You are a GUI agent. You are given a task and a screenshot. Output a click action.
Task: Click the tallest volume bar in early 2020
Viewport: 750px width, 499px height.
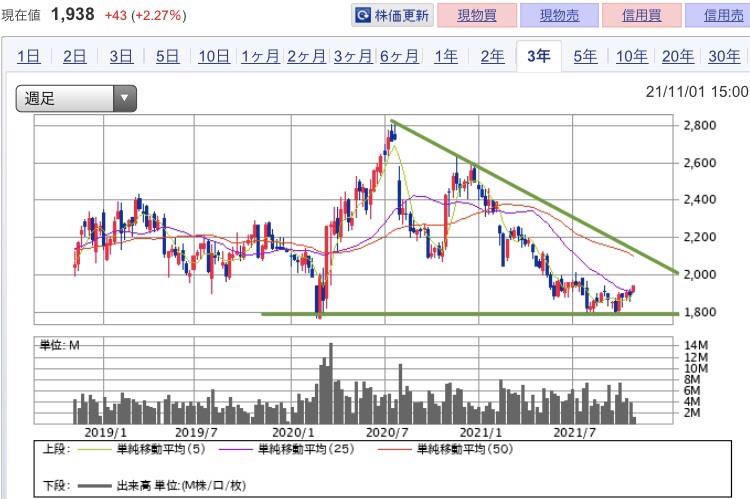coord(331,383)
